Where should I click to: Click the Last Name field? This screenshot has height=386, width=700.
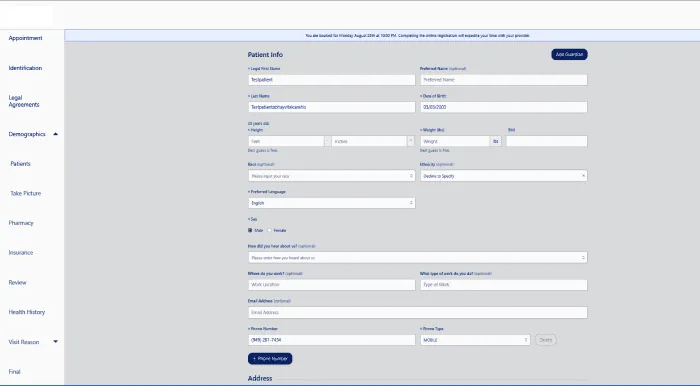coord(331,107)
